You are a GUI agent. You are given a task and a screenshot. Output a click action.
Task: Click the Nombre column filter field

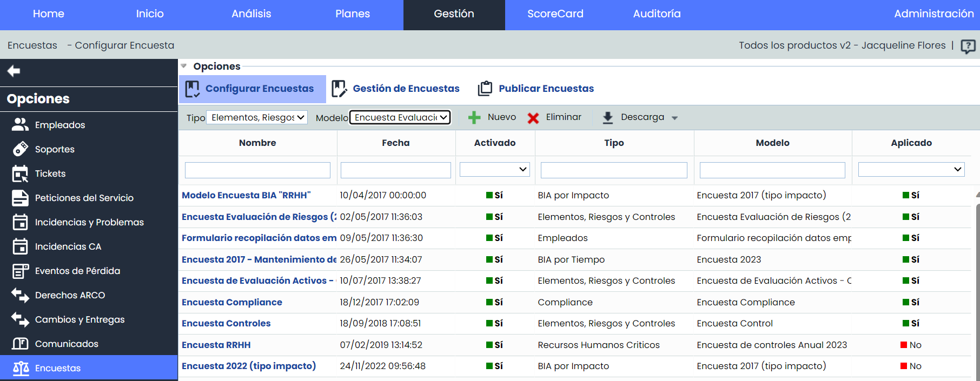pyautogui.click(x=257, y=170)
